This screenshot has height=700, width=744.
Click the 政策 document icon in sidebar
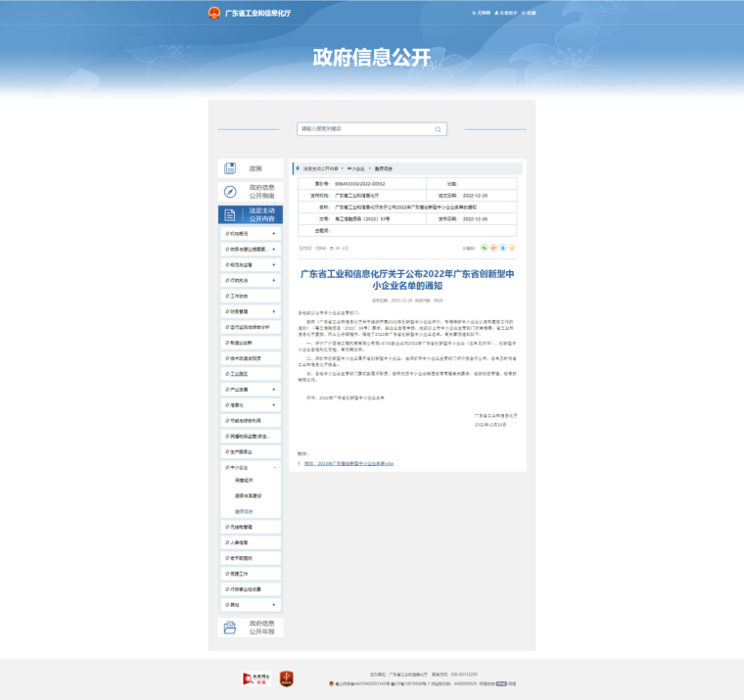230,168
